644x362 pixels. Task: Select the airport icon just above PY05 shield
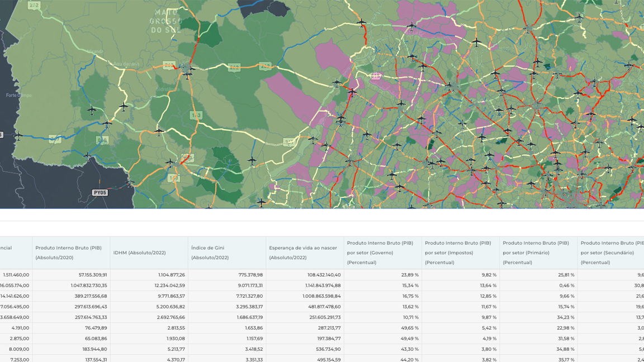[x=130, y=182]
